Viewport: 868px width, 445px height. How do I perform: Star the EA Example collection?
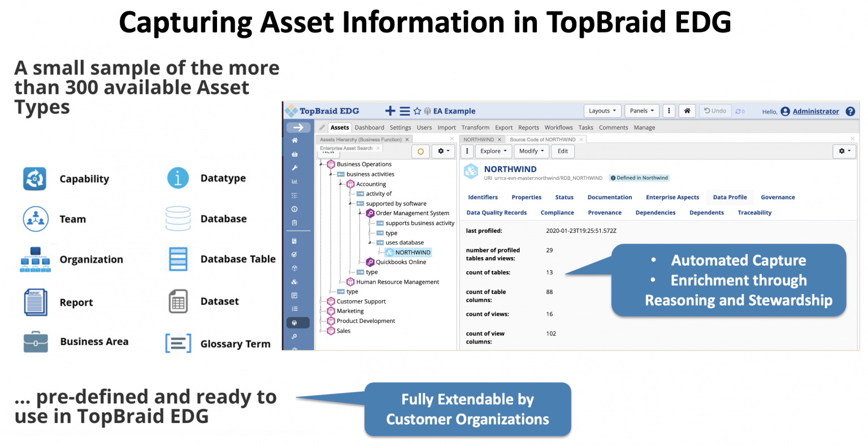tap(418, 111)
